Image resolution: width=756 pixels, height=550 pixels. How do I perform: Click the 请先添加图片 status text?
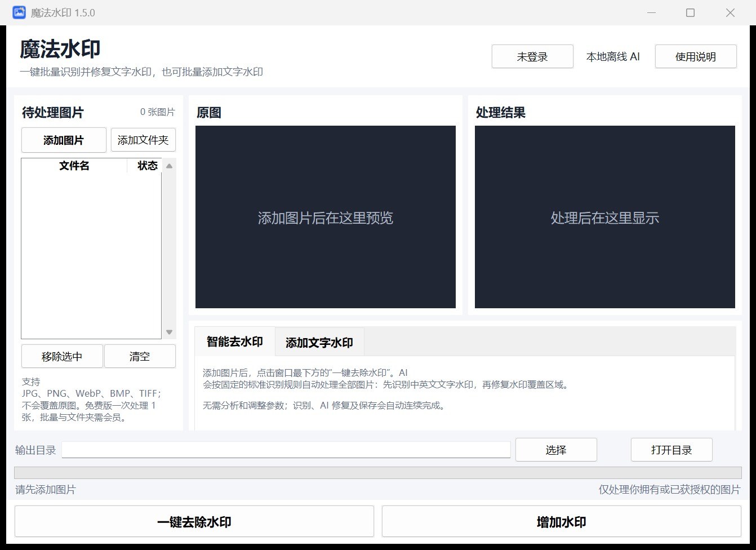tap(46, 490)
